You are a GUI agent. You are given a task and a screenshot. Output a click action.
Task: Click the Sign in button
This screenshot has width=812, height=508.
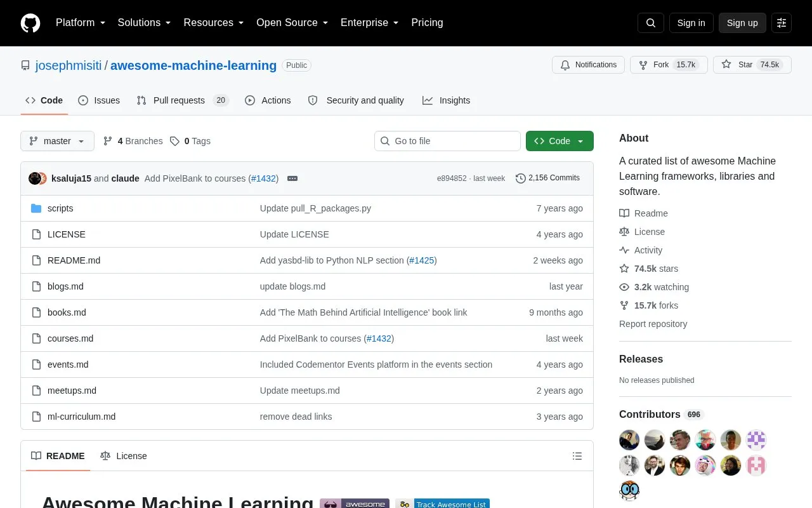(691, 23)
